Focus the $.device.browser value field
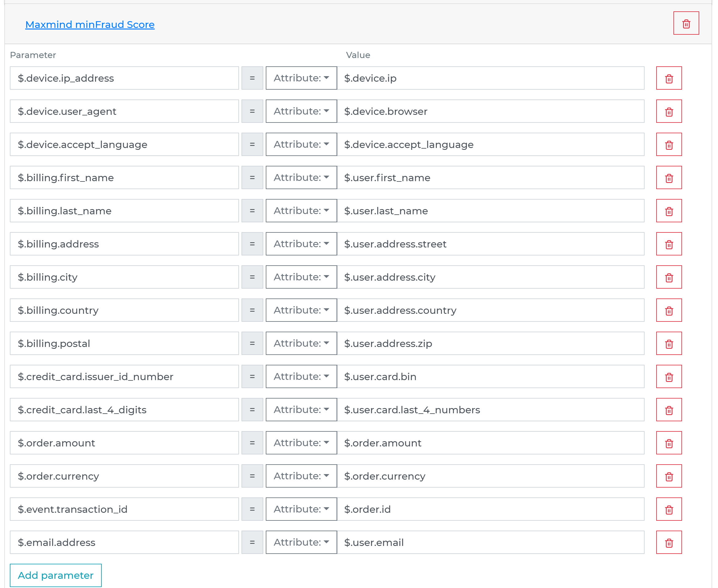The width and height of the screenshot is (718, 588). tap(491, 111)
